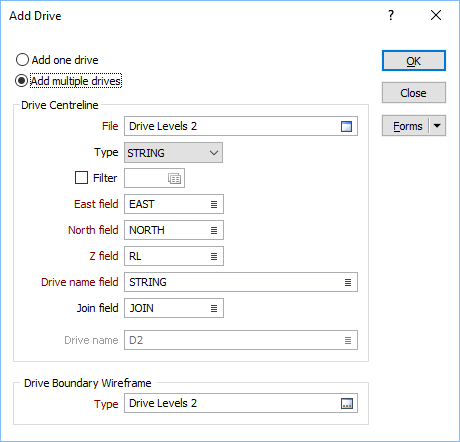
Task: Open East field list picker icon
Action: click(214, 204)
